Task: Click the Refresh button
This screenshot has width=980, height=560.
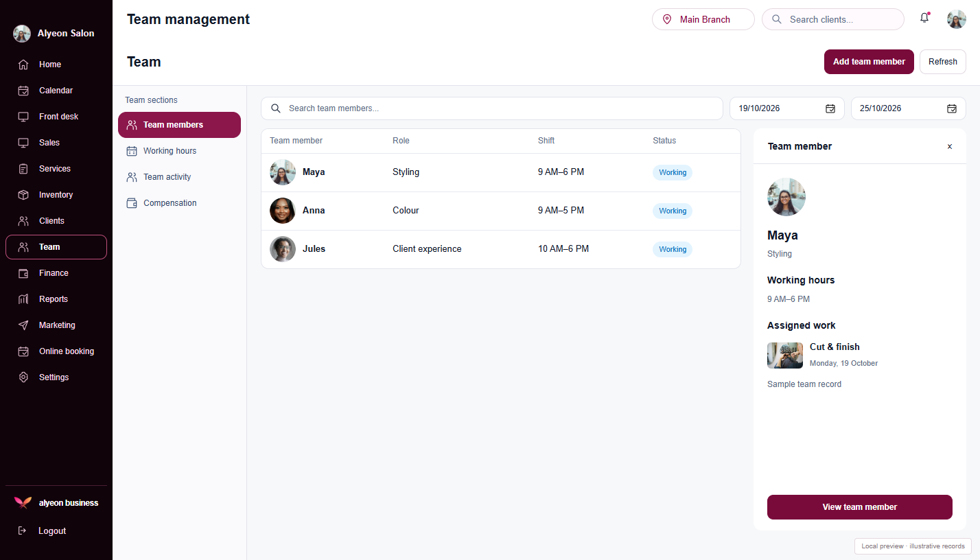Action: (x=943, y=62)
